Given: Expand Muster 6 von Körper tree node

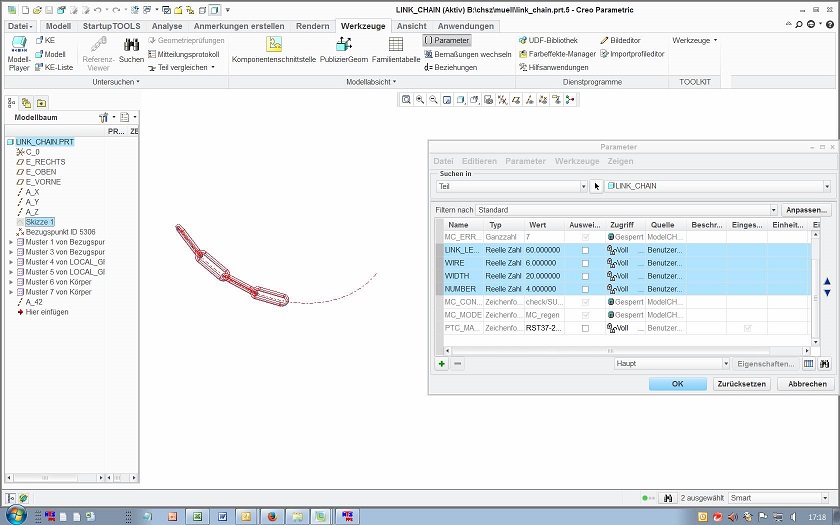Looking at the screenshot, I should (x=11, y=282).
